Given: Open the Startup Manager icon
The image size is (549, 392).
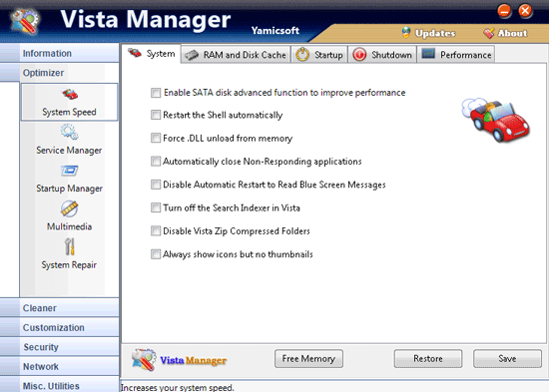Looking at the screenshot, I should coord(69,171).
